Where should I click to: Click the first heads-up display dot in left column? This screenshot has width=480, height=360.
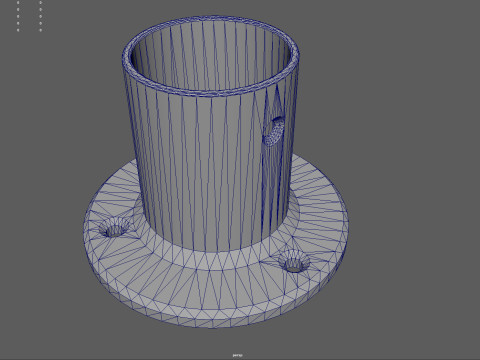click(x=18, y=2)
